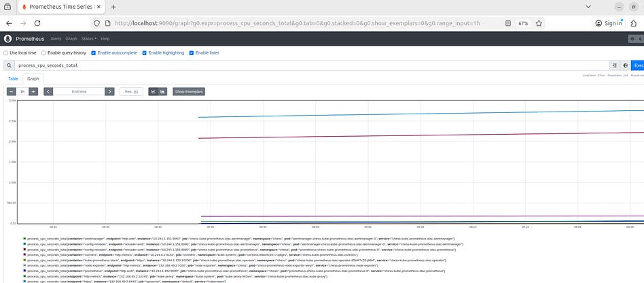Bookmark this page with the star icon
Image resolution: width=644 pixels, height=283 pixels.
(x=539, y=23)
